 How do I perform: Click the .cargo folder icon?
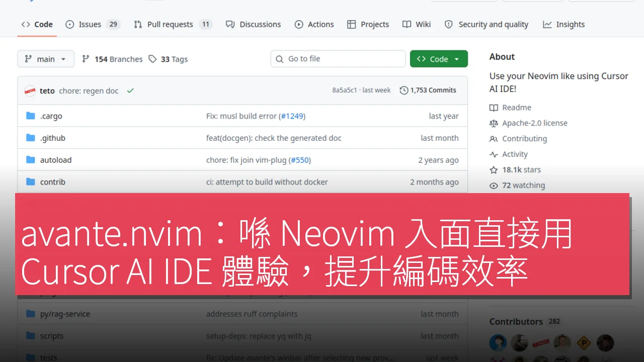[31, 116]
